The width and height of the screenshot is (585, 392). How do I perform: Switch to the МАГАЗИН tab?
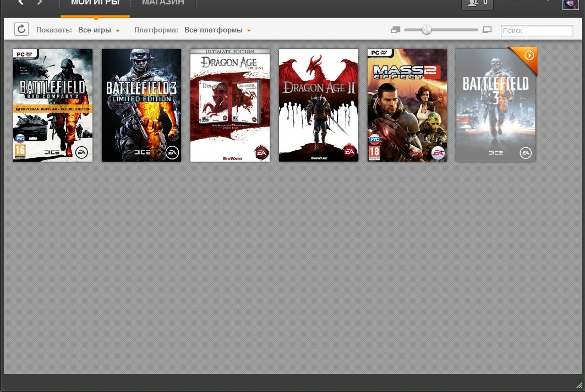pos(163,3)
